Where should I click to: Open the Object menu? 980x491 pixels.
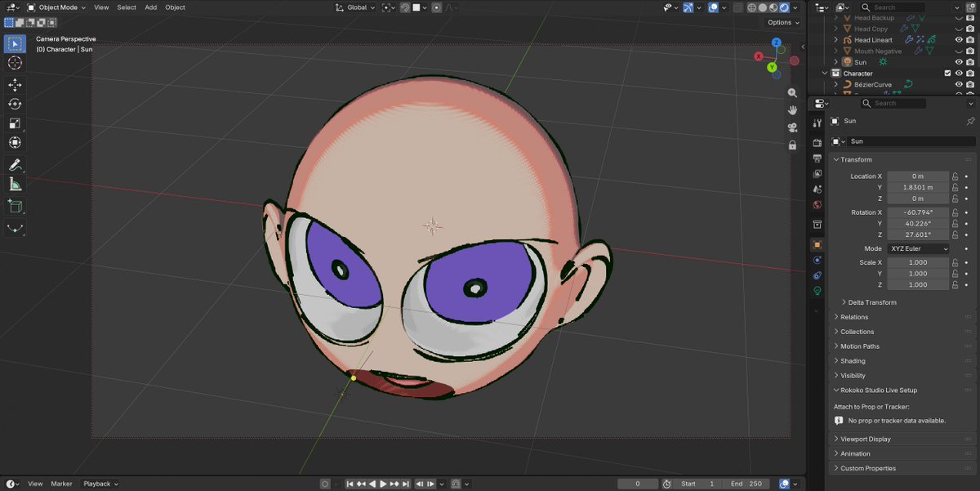176,7
